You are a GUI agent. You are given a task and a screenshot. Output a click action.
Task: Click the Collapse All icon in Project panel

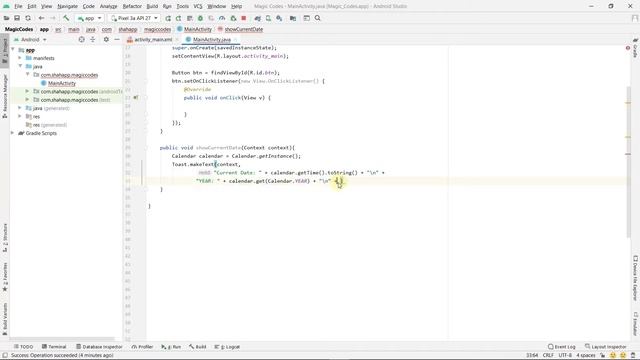point(93,40)
